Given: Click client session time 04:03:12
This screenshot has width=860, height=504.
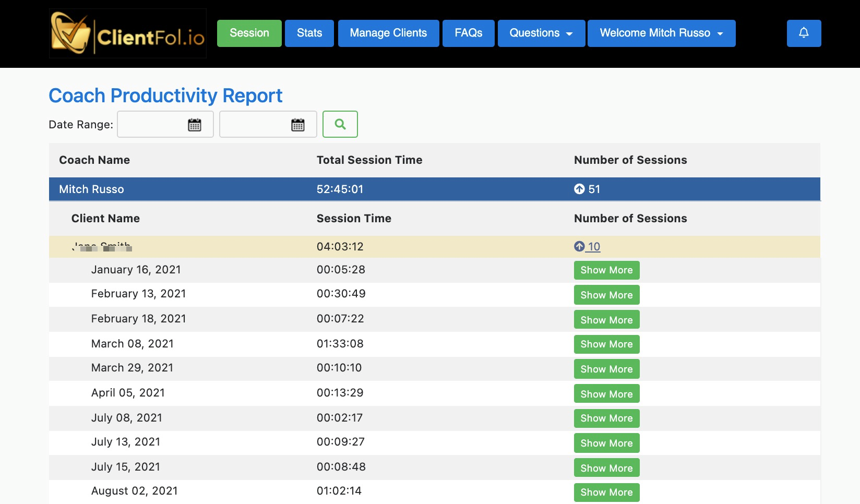Looking at the screenshot, I should [340, 246].
